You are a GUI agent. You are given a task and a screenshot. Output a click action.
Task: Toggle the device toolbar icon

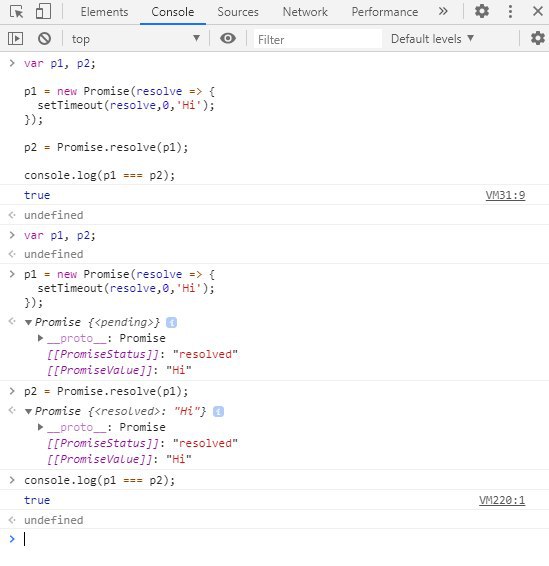pos(43,12)
